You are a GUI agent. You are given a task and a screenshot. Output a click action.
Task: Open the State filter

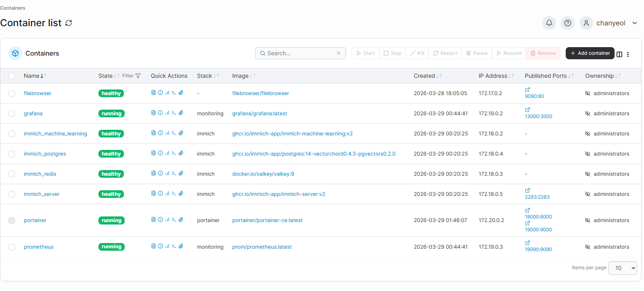(x=132, y=76)
